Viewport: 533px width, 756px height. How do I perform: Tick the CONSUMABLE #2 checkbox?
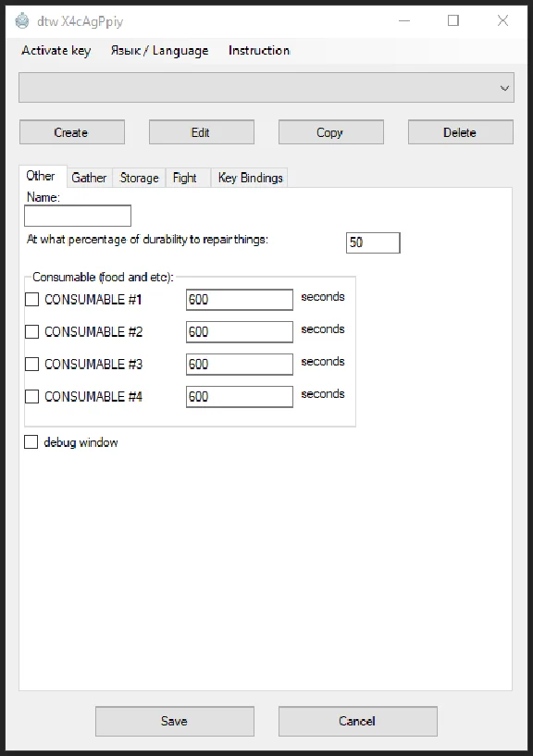[x=31, y=331]
